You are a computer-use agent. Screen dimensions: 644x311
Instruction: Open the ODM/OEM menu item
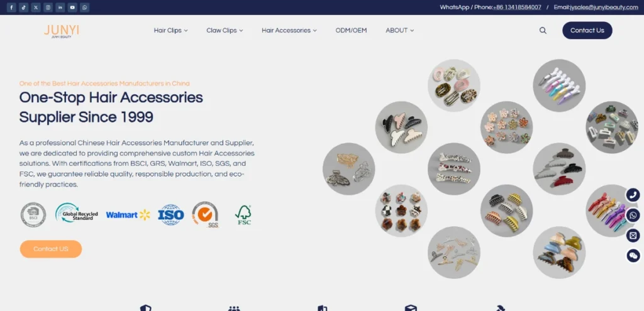tap(351, 30)
